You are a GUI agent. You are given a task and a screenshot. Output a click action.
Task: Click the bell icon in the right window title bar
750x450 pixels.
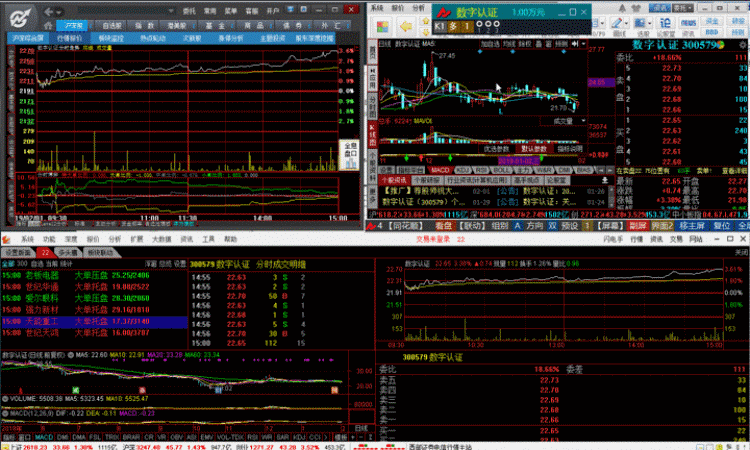622,8
